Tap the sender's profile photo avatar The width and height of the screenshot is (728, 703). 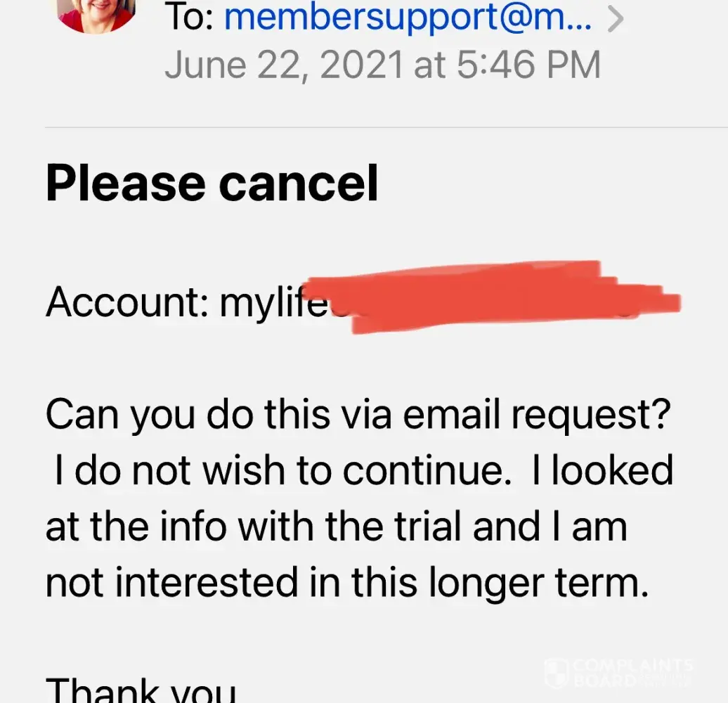pos(98,13)
